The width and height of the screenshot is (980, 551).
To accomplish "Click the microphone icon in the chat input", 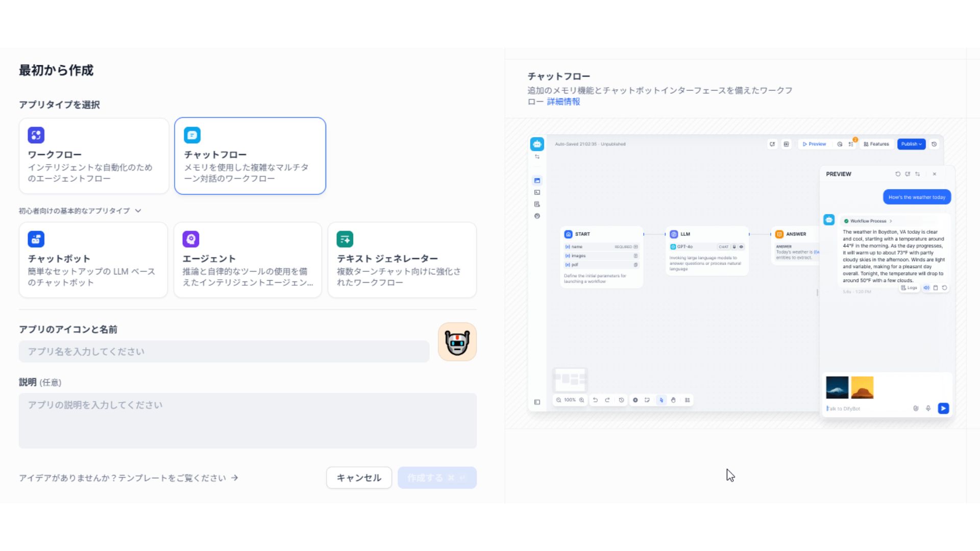I will pos(928,409).
